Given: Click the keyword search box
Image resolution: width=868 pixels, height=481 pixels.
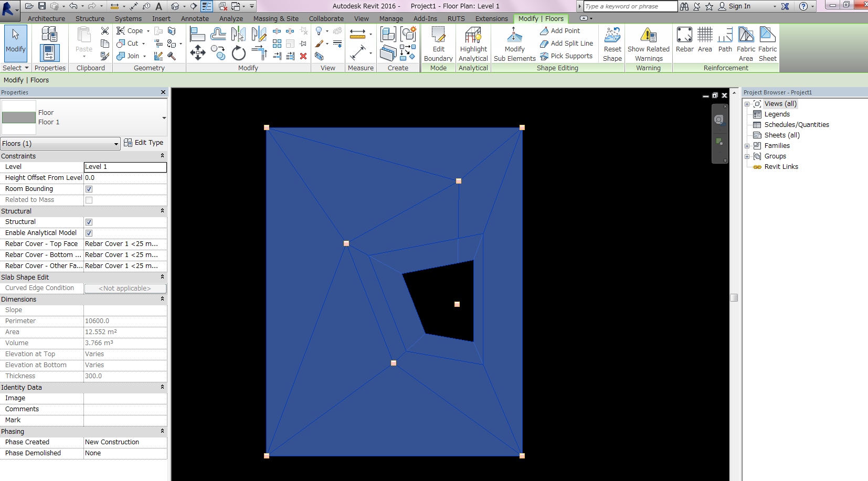Looking at the screenshot, I should click(630, 6).
